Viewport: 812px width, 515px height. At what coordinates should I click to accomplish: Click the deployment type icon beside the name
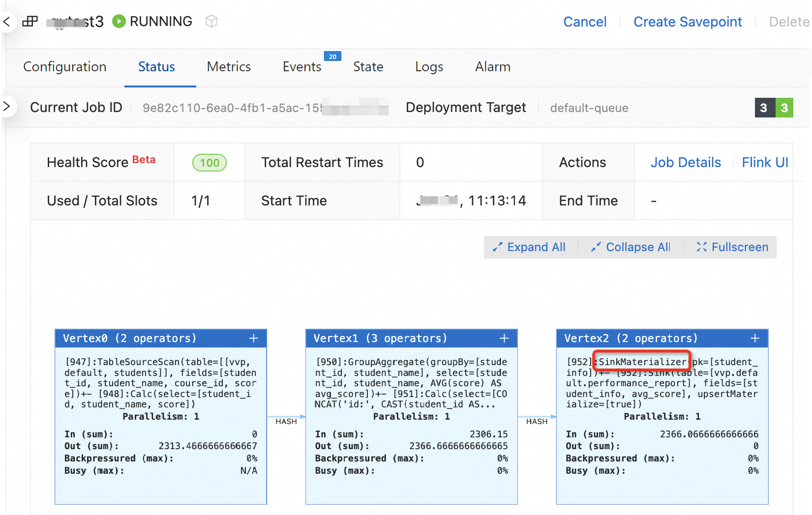coord(30,22)
